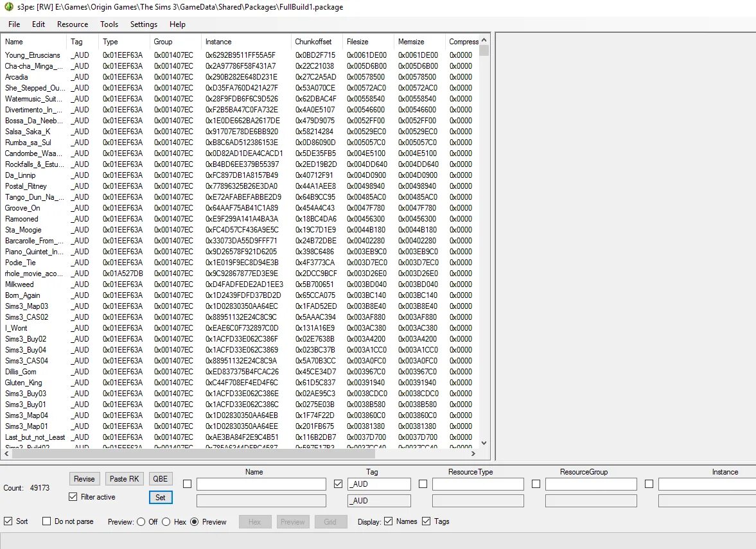The width and height of the screenshot is (756, 549).
Task: Click the Name filter input field
Action: pyautogui.click(x=261, y=484)
